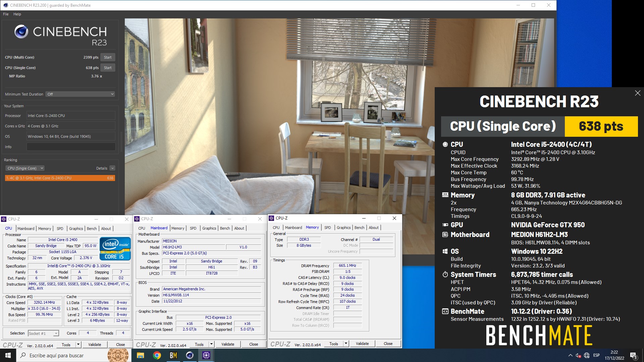Expand the ranking Details arrow
The image size is (644, 362).
click(112, 168)
